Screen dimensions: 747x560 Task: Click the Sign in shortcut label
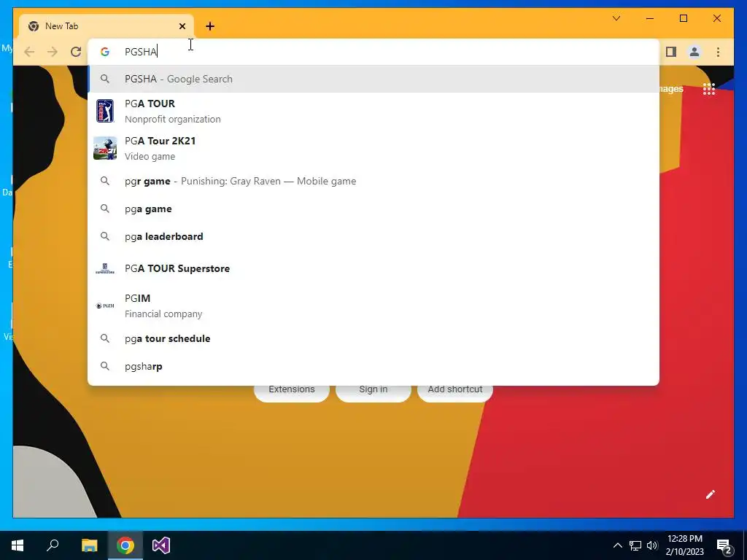tap(373, 389)
